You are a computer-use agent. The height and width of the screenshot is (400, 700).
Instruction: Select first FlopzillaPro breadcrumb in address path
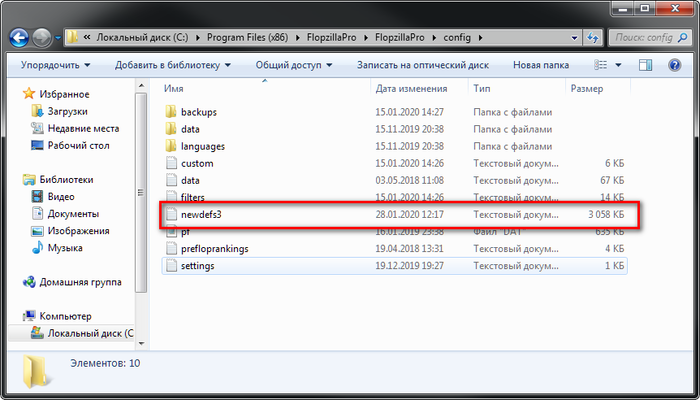pyautogui.click(x=331, y=38)
